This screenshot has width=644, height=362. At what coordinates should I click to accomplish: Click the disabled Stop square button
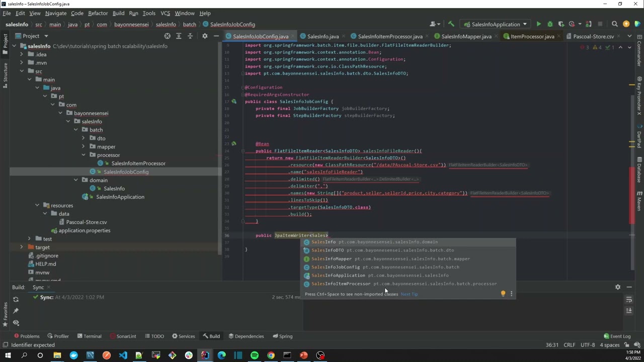(x=600, y=24)
